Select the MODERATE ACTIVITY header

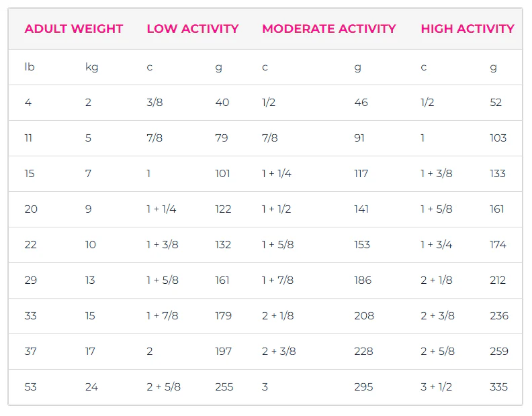pyautogui.click(x=329, y=29)
